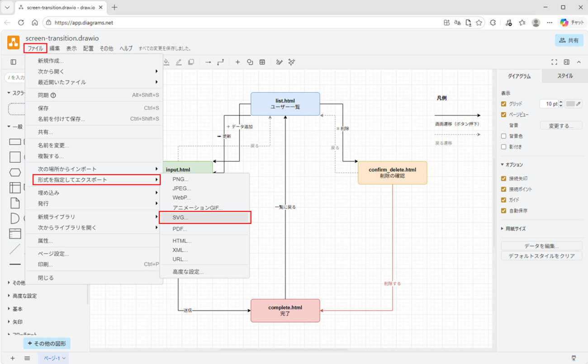Select the freehand drawing tool icon
This screenshot has width=588, height=364.
pyautogui.click(x=280, y=62)
